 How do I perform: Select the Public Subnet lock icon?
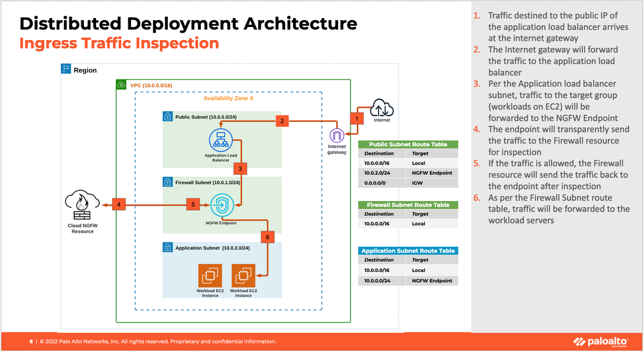pyautogui.click(x=168, y=116)
